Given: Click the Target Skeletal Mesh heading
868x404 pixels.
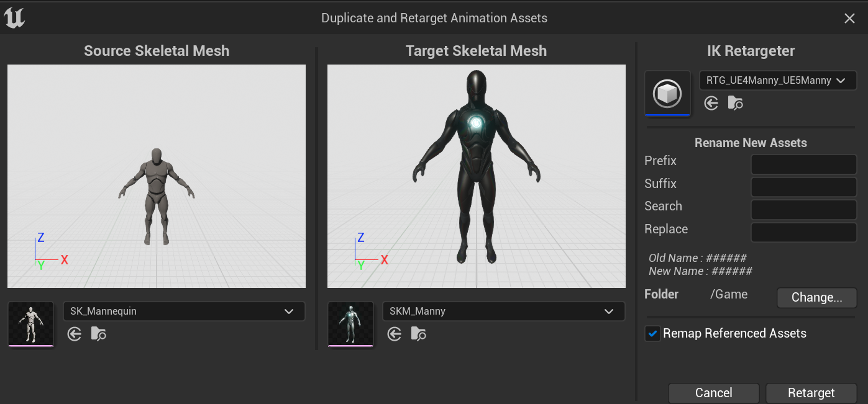Looking at the screenshot, I should [477, 51].
